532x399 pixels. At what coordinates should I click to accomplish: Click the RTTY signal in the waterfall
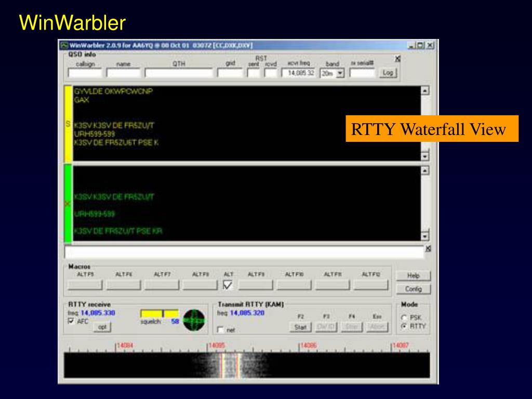pyautogui.click(x=230, y=365)
